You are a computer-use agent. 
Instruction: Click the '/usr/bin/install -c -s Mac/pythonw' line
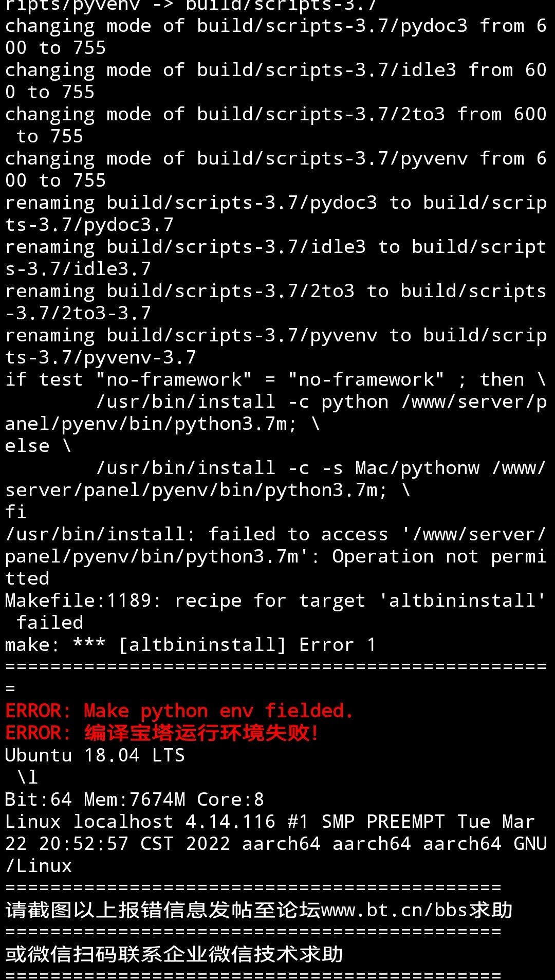click(275, 479)
